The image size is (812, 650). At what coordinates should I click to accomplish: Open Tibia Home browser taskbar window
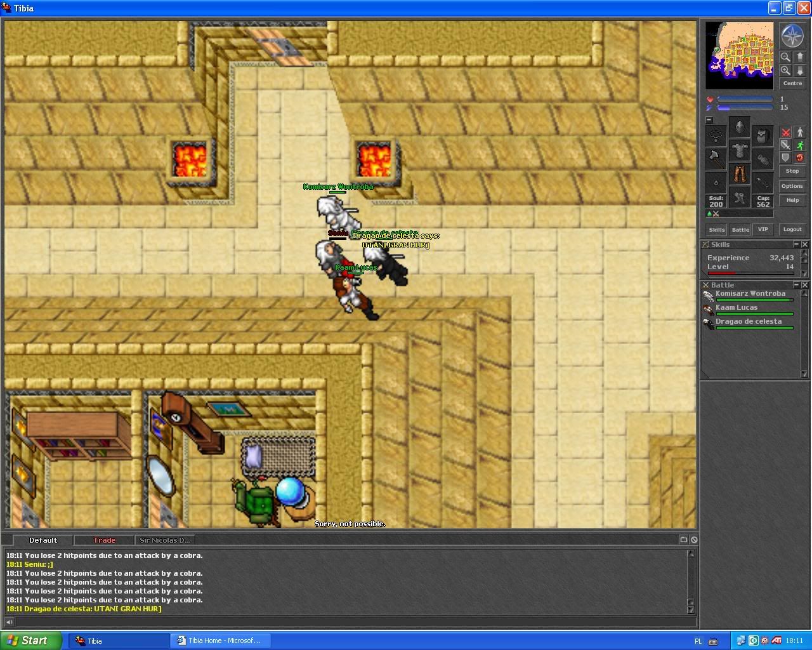(x=221, y=640)
